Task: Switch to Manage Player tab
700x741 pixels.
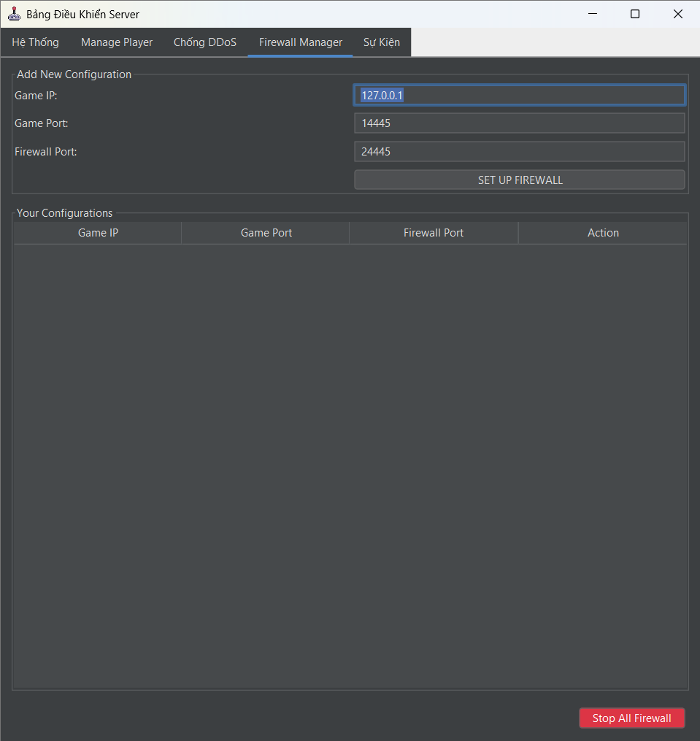Action: click(117, 42)
